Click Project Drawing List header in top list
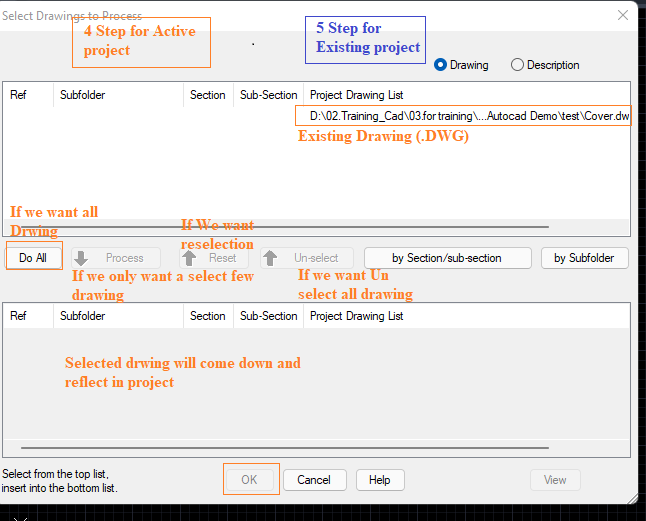 coord(467,95)
